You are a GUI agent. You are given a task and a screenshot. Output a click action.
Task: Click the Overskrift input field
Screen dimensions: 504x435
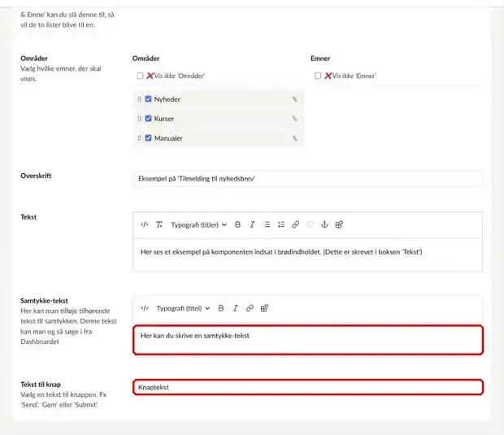pos(307,178)
